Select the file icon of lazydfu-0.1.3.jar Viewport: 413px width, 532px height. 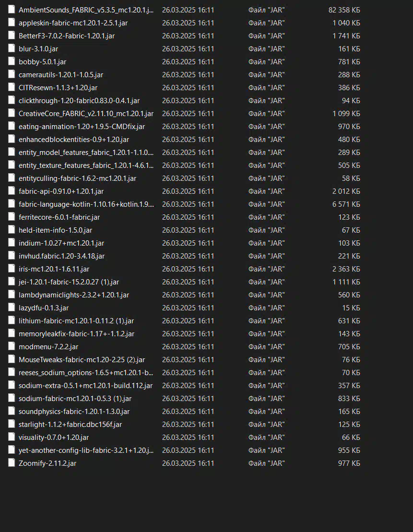[x=12, y=307]
